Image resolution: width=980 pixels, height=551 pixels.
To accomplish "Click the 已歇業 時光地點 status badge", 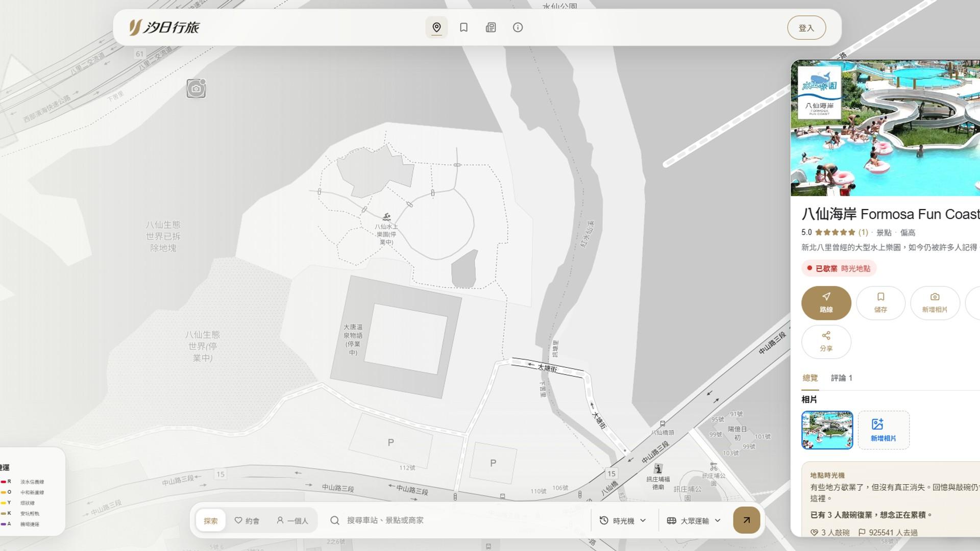I will pyautogui.click(x=839, y=268).
